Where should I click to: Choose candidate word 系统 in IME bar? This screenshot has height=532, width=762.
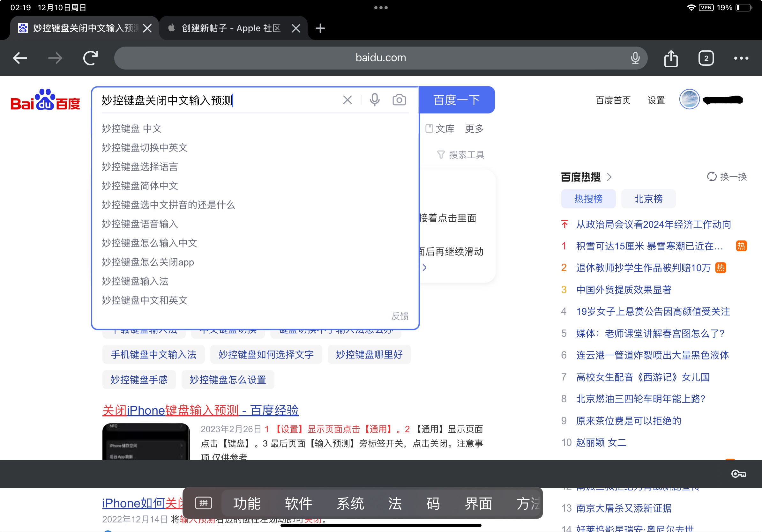[350, 503]
